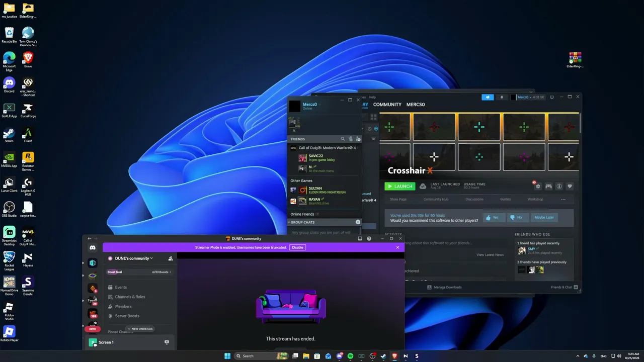Screen dimensions: 644x362
Task: Open Spotify from the taskbar
Action: pyautogui.click(x=350, y=356)
